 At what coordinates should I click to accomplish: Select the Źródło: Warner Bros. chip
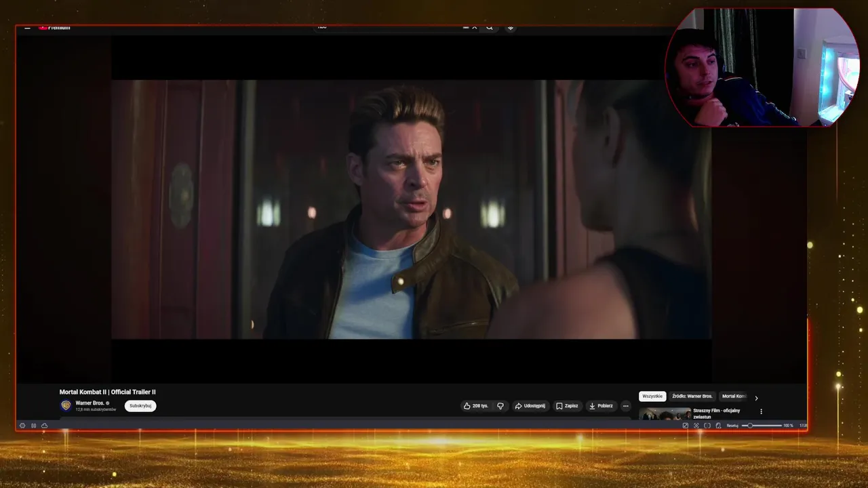tap(692, 396)
